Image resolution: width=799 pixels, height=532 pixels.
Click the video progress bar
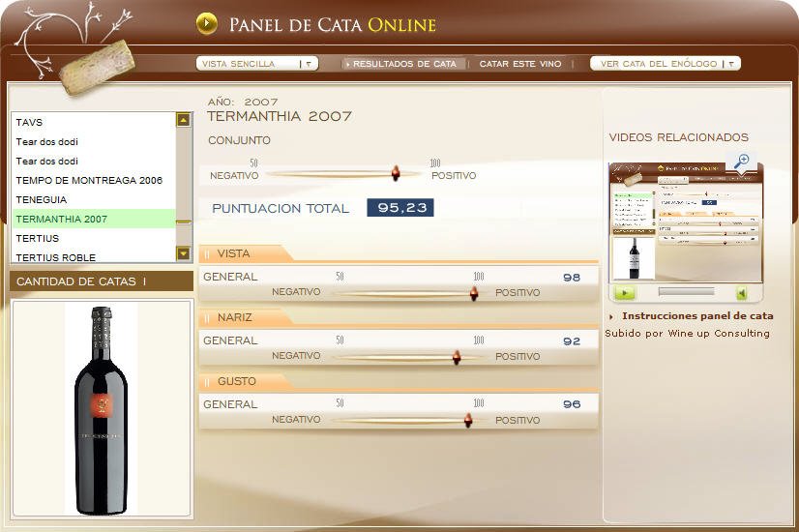coord(687,292)
